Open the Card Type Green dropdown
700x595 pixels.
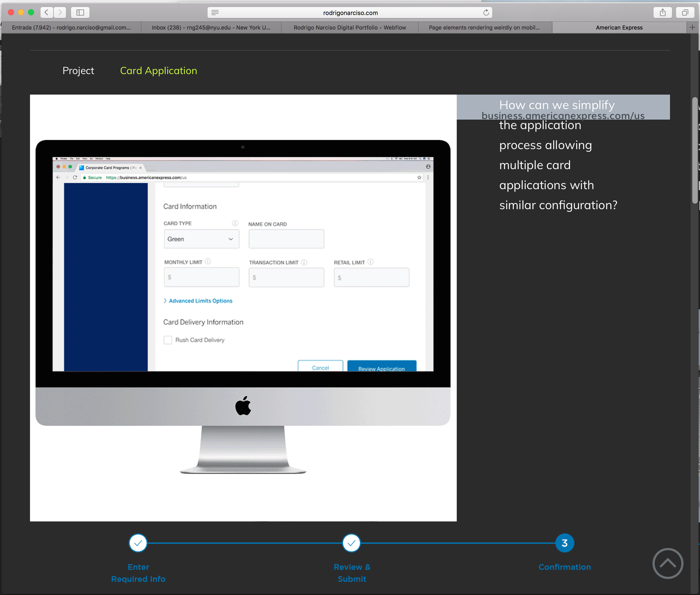201,239
